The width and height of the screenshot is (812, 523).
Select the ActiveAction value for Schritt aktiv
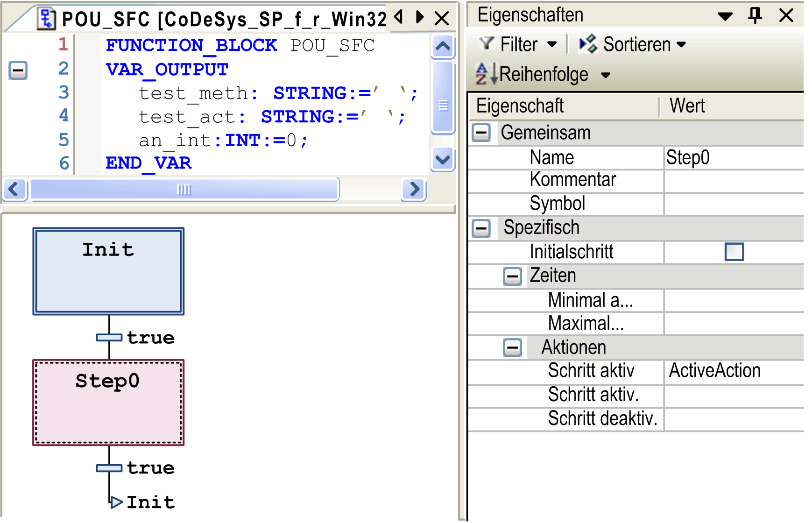coord(715,370)
